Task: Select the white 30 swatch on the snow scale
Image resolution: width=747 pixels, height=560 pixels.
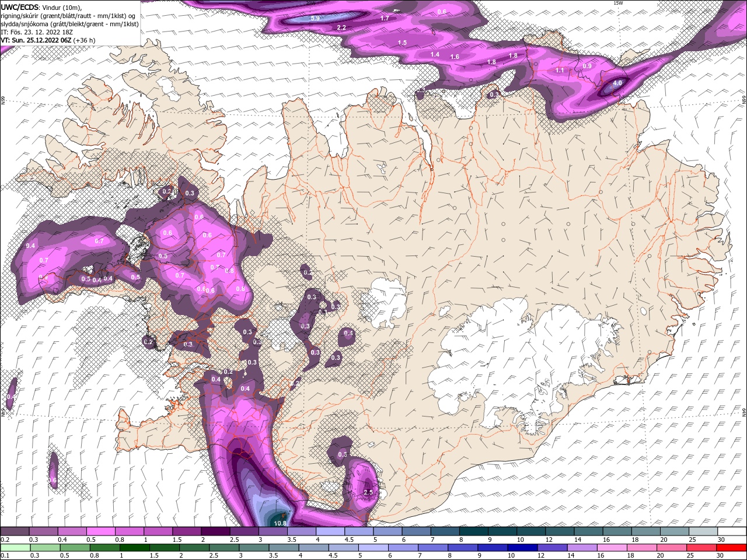Action: click(x=731, y=531)
